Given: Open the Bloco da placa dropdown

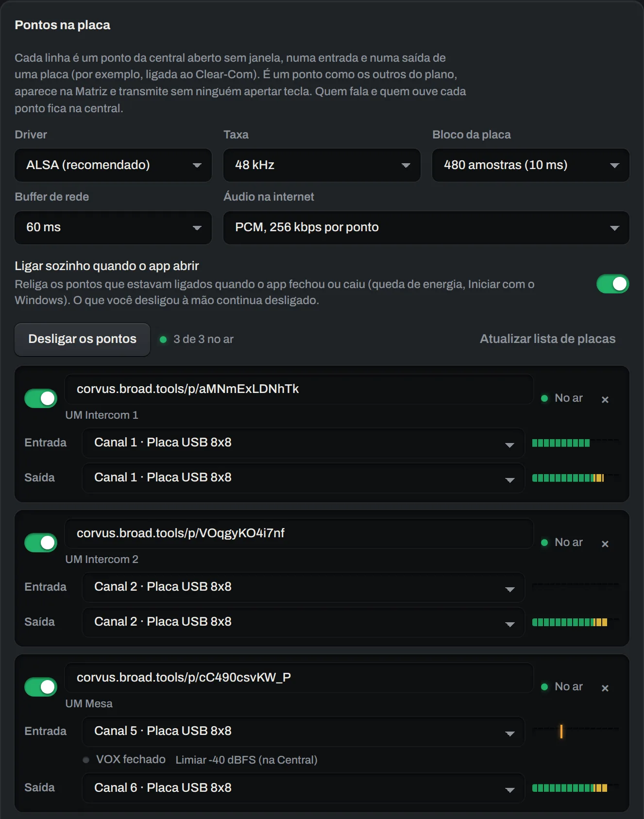Looking at the screenshot, I should (x=531, y=165).
